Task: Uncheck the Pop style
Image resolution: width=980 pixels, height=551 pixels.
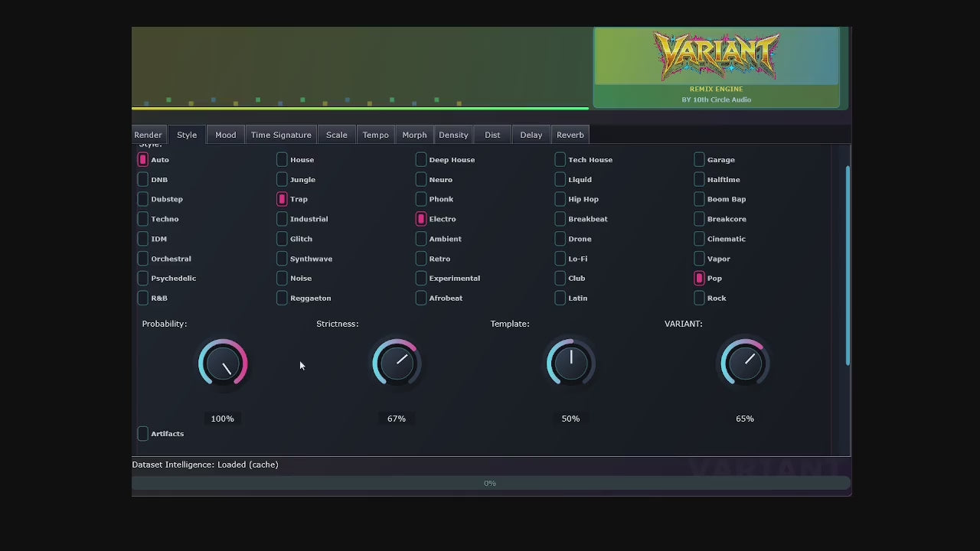Action: [699, 278]
